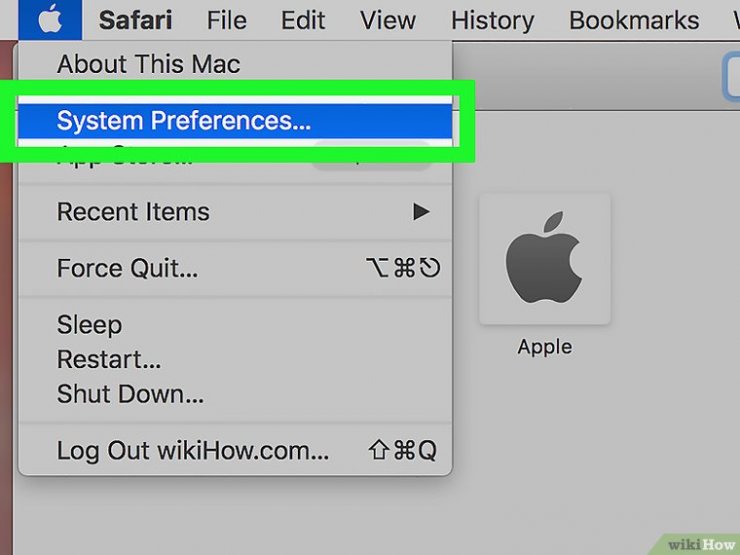This screenshot has height=555, width=740.
Task: Open the Bookmarks menu
Action: (x=634, y=20)
